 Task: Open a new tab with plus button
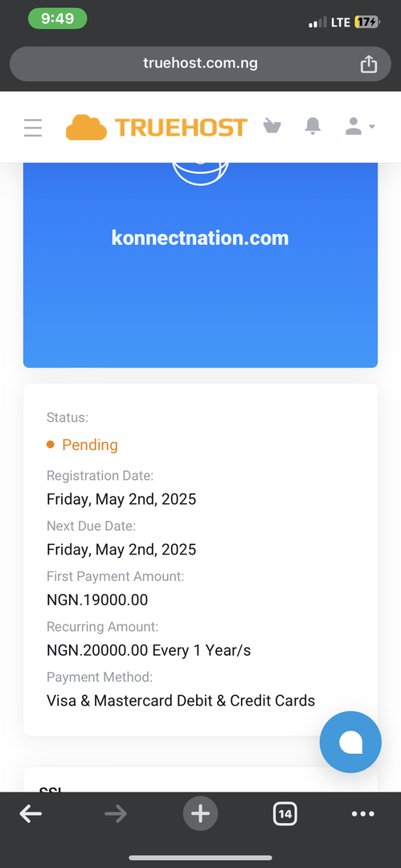coord(201,813)
